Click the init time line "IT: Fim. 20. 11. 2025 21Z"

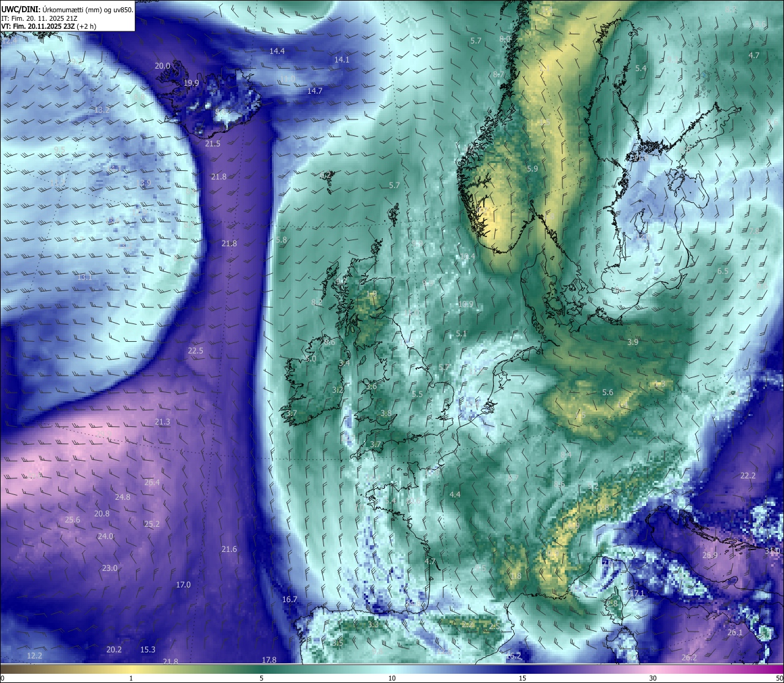pyautogui.click(x=40, y=18)
